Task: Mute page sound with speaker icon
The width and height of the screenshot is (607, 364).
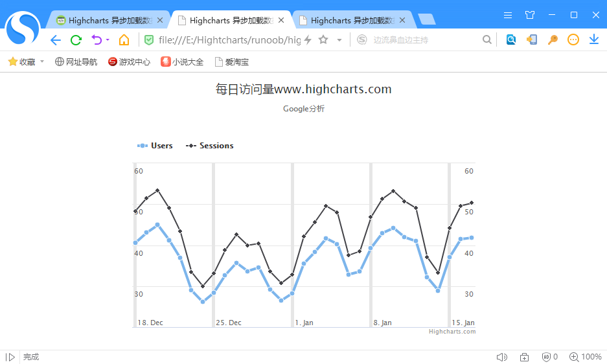Action: click(x=501, y=357)
